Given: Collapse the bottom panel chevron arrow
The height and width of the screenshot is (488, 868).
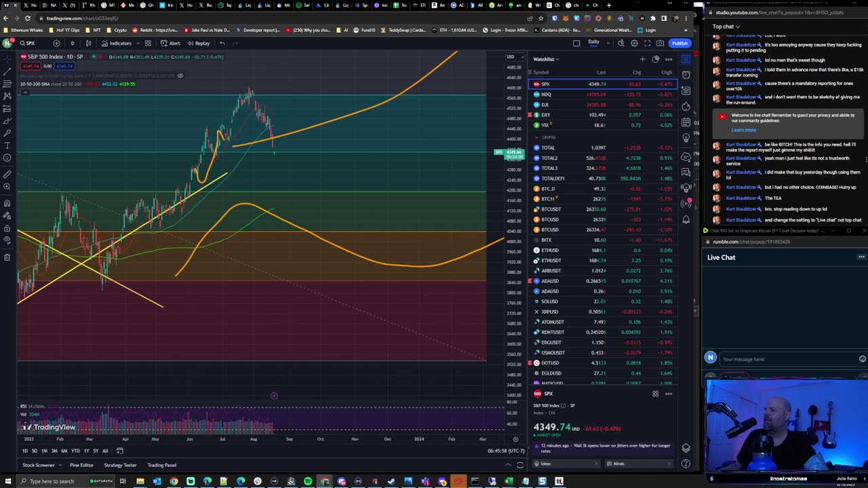Looking at the screenshot, I should tap(508, 465).
